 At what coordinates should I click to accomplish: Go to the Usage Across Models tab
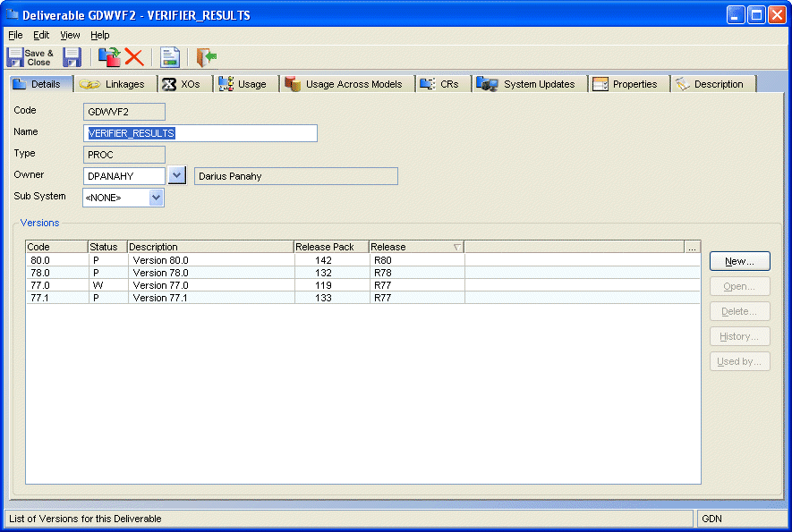click(x=345, y=84)
